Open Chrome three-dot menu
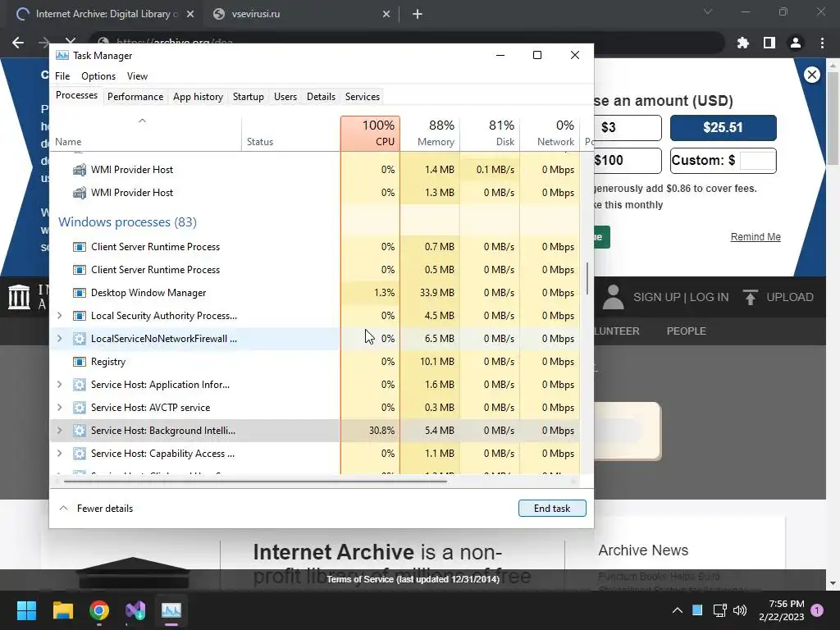840x630 pixels. point(822,43)
